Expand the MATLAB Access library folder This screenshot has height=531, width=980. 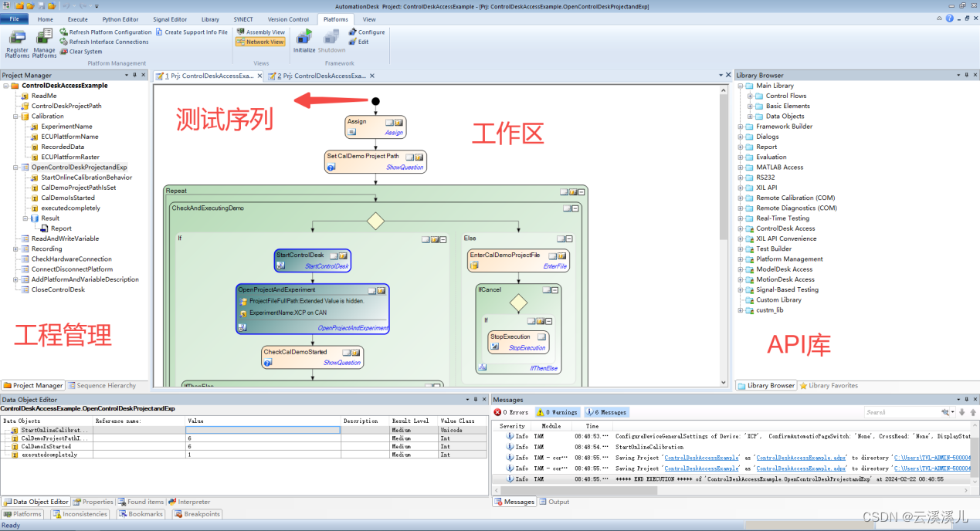739,167
